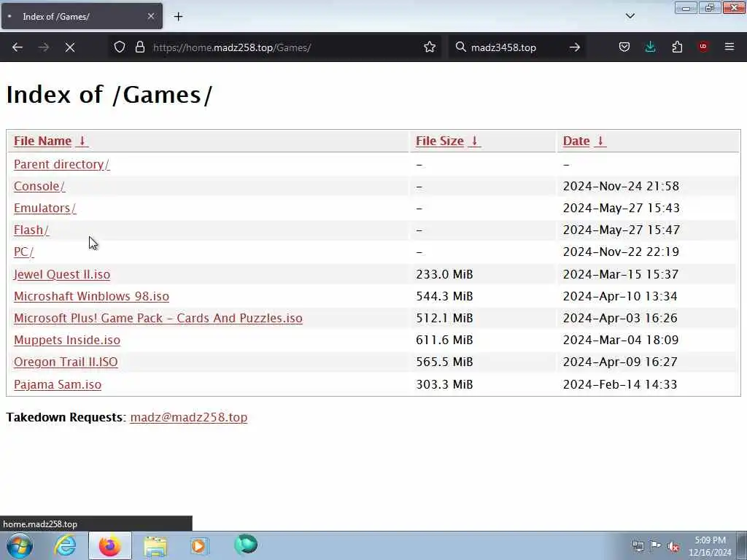Open the Emulators folder
Image resolution: width=747 pixels, height=560 pixels.
44,208
